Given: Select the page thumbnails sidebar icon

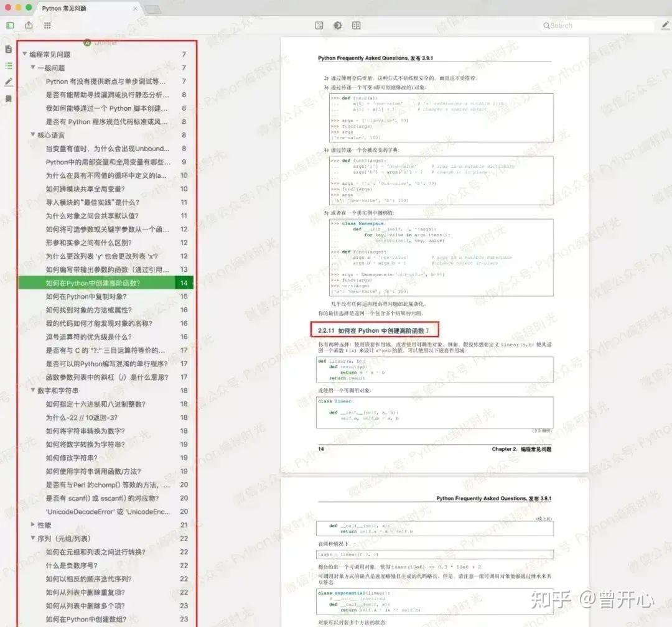Looking at the screenshot, I should click(9, 49).
